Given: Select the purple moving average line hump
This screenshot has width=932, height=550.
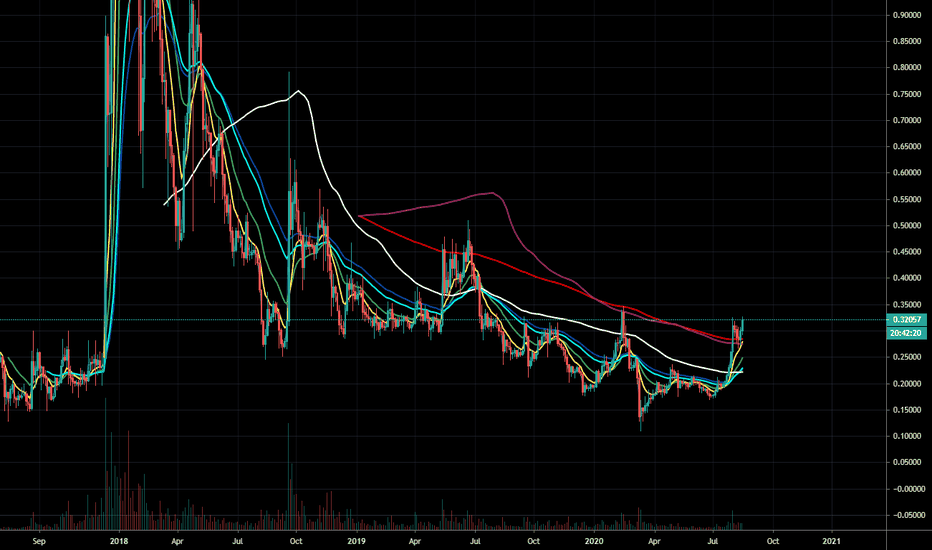Looking at the screenshot, I should [x=492, y=193].
